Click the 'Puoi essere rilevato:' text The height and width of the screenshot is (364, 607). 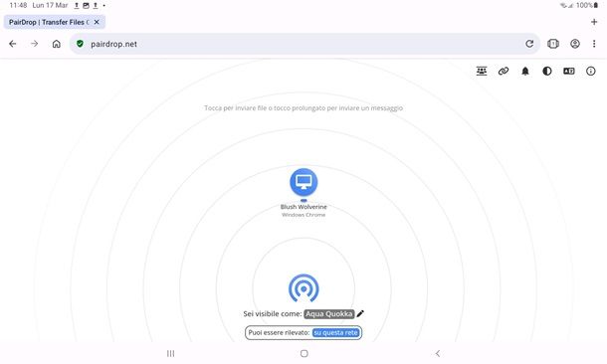point(279,332)
